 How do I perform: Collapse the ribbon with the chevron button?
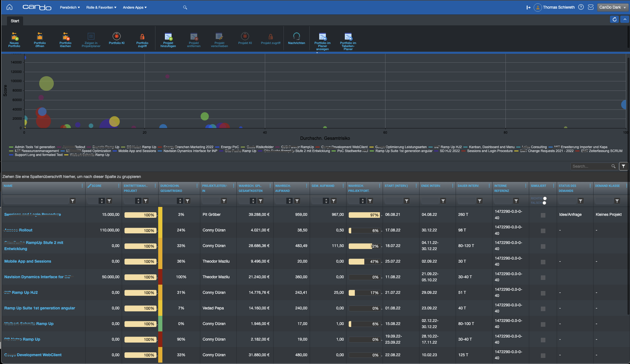[x=625, y=19]
